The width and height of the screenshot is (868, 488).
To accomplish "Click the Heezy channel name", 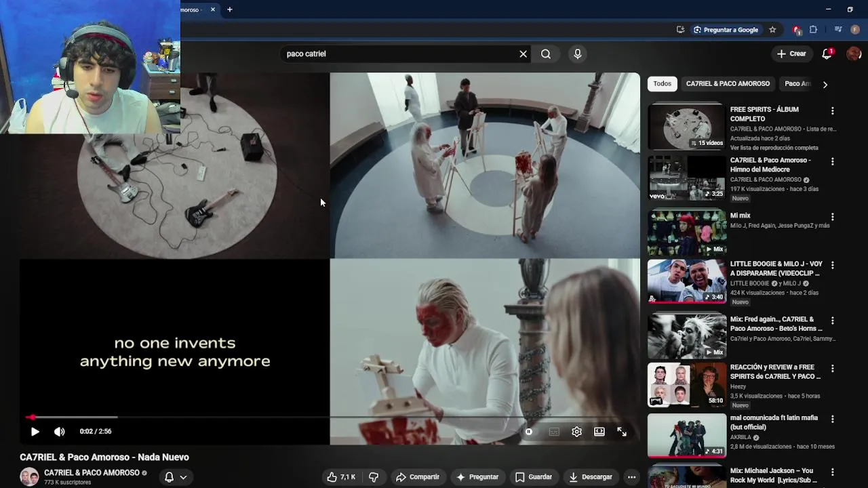I will pos(738,386).
